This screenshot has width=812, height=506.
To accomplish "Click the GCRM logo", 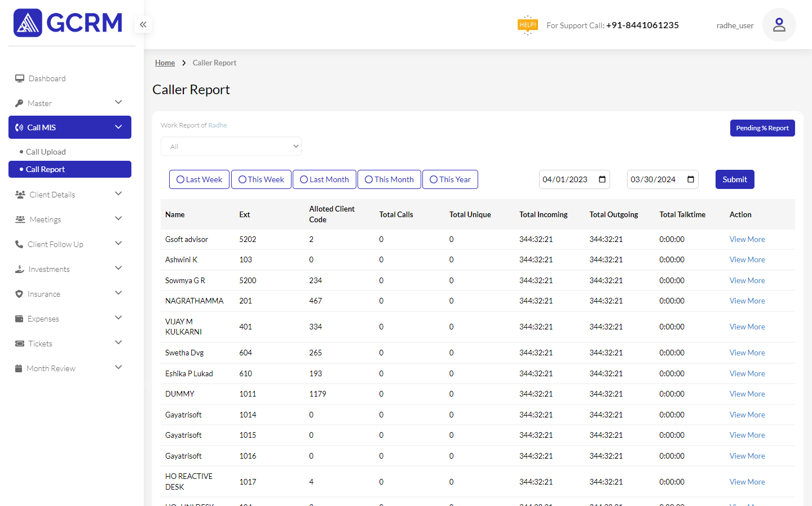I will click(x=68, y=23).
